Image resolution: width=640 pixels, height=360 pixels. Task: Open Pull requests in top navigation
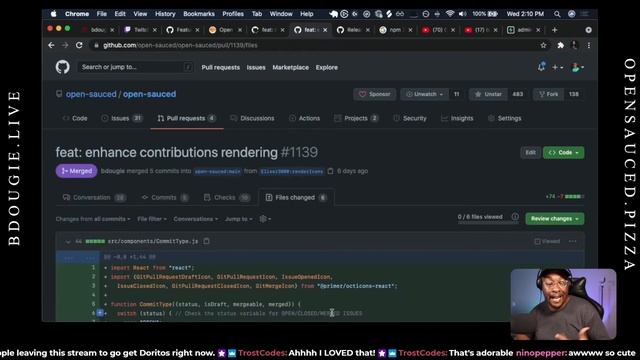220,67
